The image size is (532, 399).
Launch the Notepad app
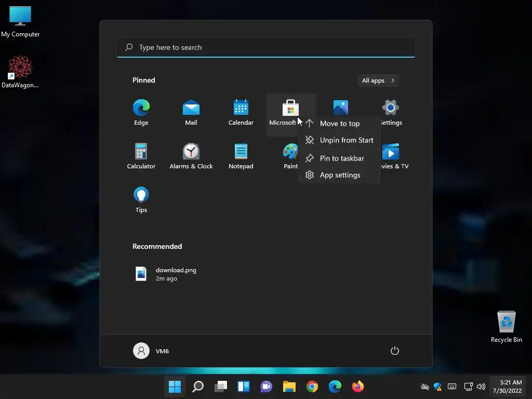point(241,156)
